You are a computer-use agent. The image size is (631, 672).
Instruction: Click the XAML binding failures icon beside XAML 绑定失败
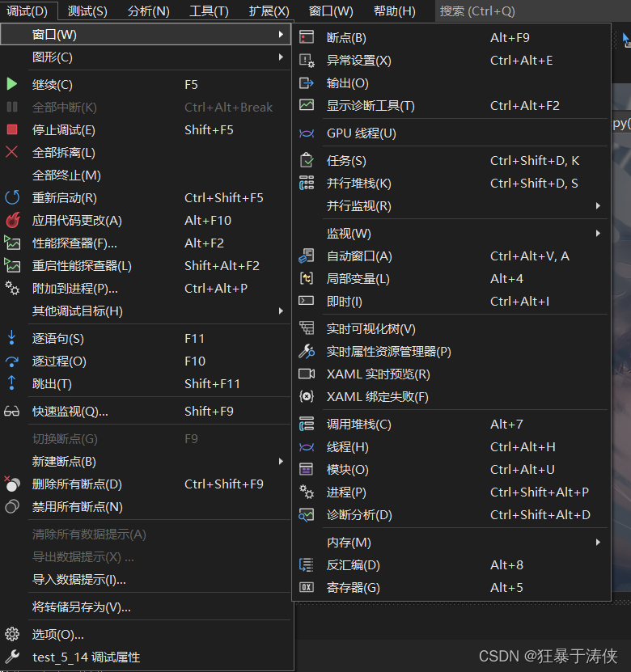[307, 396]
